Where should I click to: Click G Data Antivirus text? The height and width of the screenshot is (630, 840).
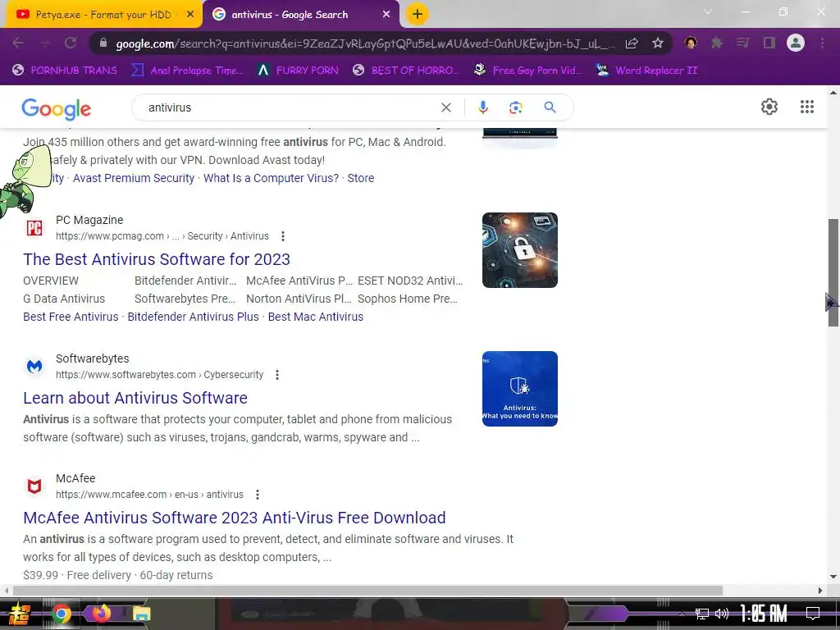click(64, 299)
